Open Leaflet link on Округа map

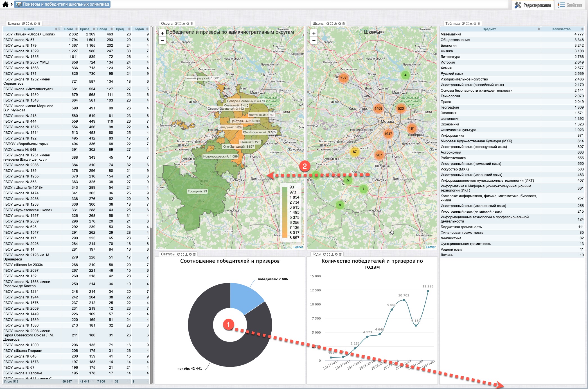click(x=298, y=247)
